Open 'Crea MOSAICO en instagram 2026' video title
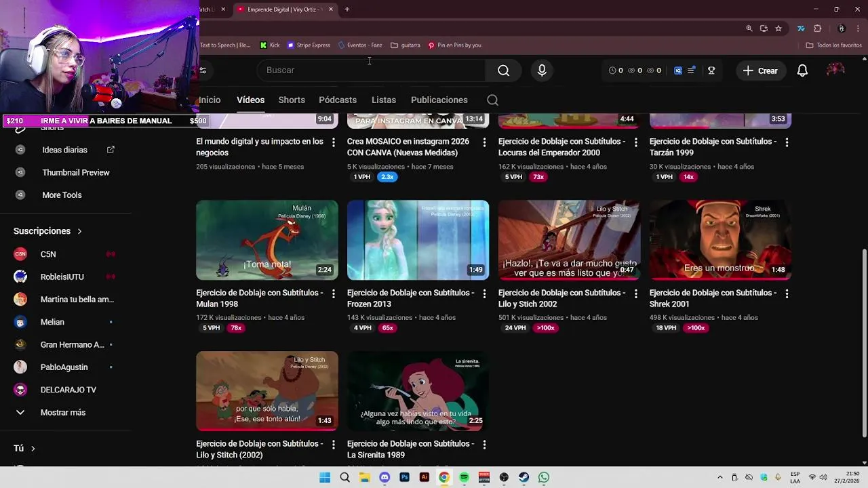Image resolution: width=868 pixels, height=488 pixels. point(408,147)
